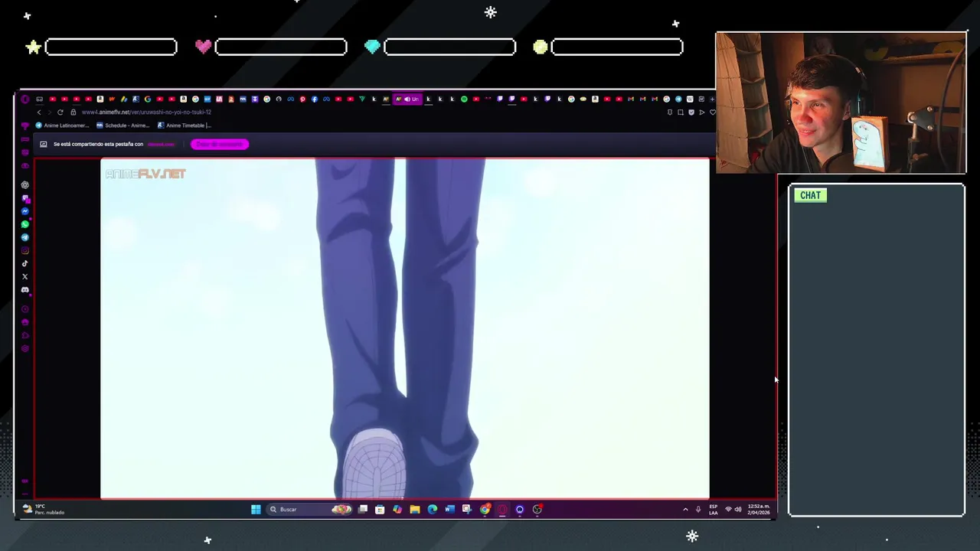Open Instagram in the sidebar
This screenshot has height=551, width=980.
(24, 250)
